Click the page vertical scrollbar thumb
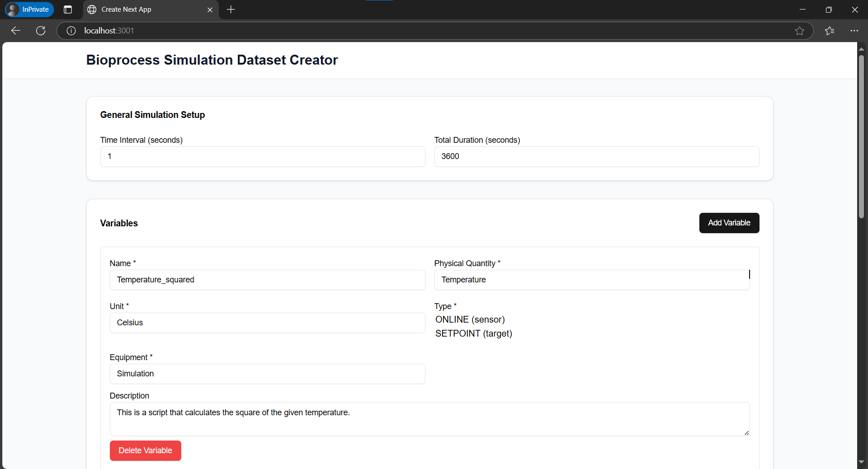 861,136
